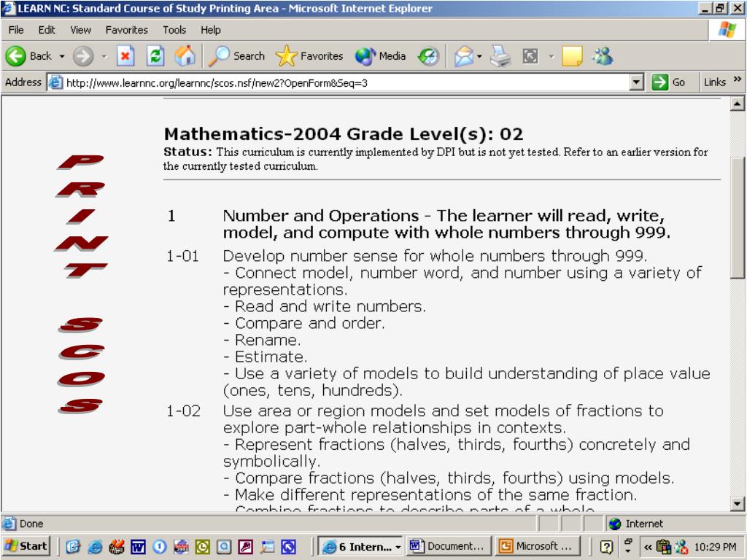This screenshot has height=560, width=747.
Task: Click the '- Read and write numbers.' line
Action: click(325, 306)
